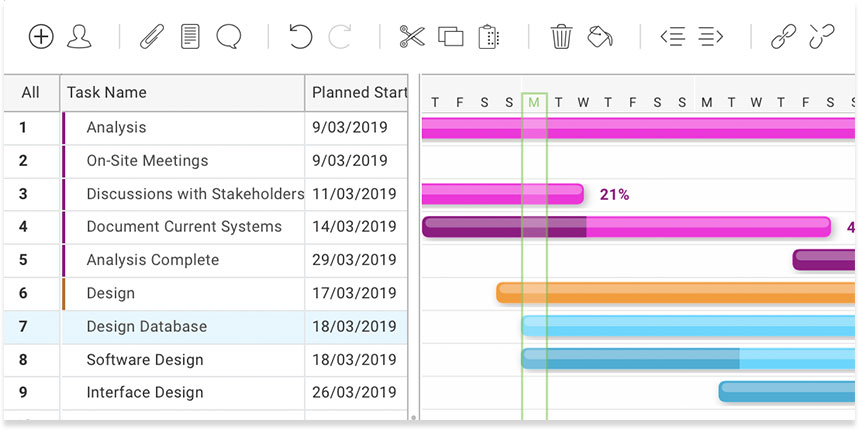The image size is (859, 430).
Task: Click the Software Design blue bar
Action: 688,359
